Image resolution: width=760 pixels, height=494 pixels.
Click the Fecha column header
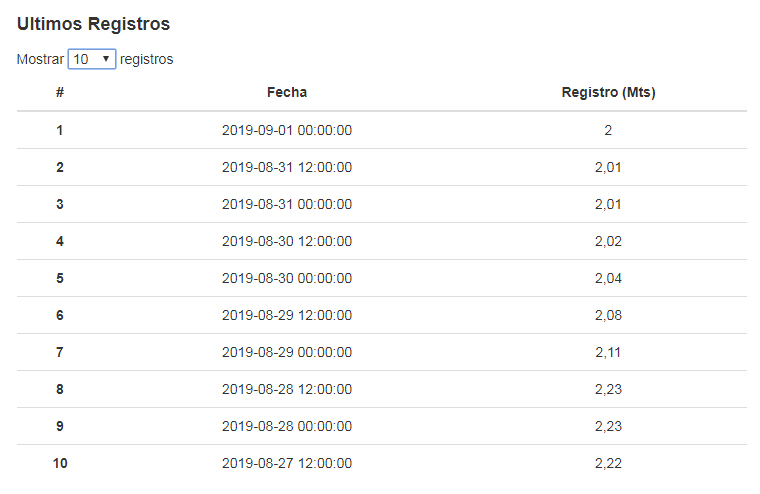(x=287, y=92)
